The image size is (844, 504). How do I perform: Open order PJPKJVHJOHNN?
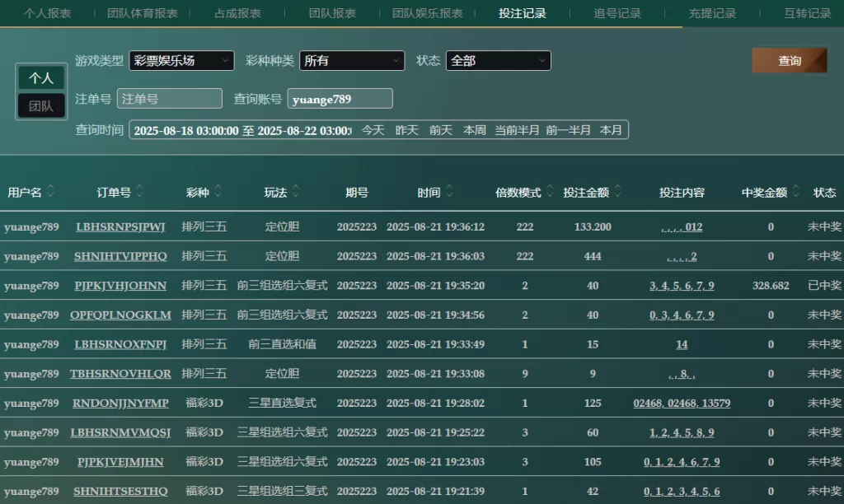tap(120, 286)
